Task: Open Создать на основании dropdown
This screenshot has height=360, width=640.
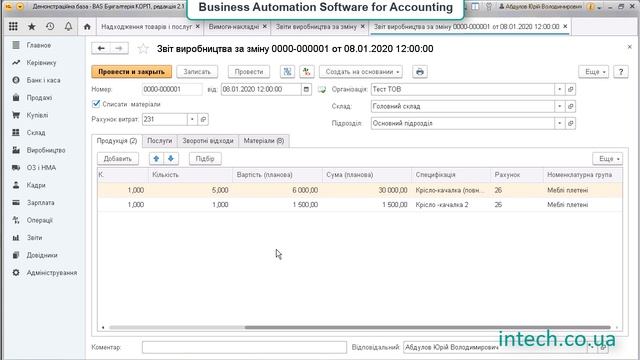Action: pos(361,72)
